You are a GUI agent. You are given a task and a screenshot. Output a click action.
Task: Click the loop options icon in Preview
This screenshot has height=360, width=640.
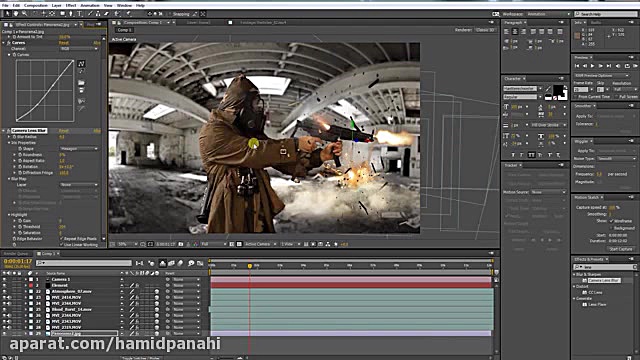(x=627, y=66)
